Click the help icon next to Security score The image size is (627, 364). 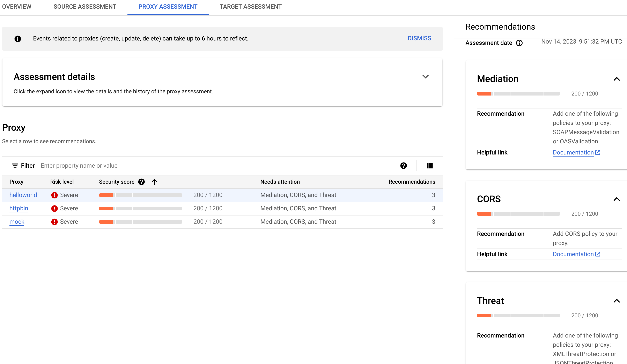(142, 182)
